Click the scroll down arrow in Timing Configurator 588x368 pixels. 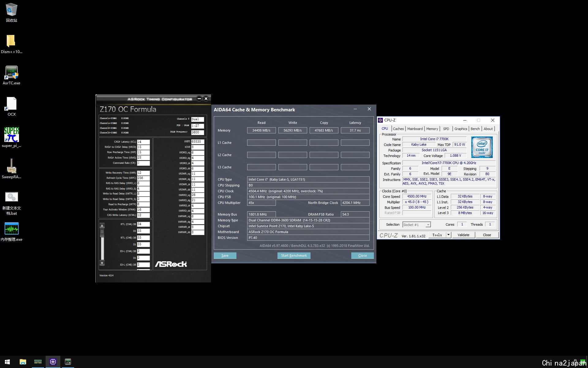pos(102,263)
